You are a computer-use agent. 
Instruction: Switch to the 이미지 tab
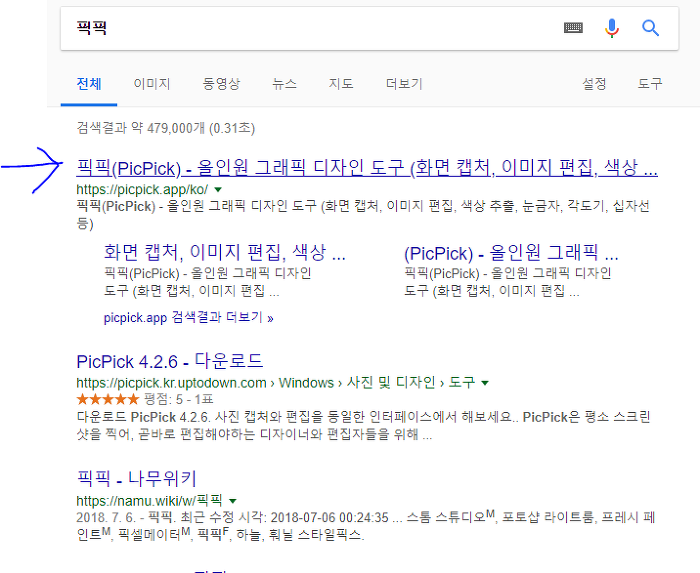pos(152,84)
